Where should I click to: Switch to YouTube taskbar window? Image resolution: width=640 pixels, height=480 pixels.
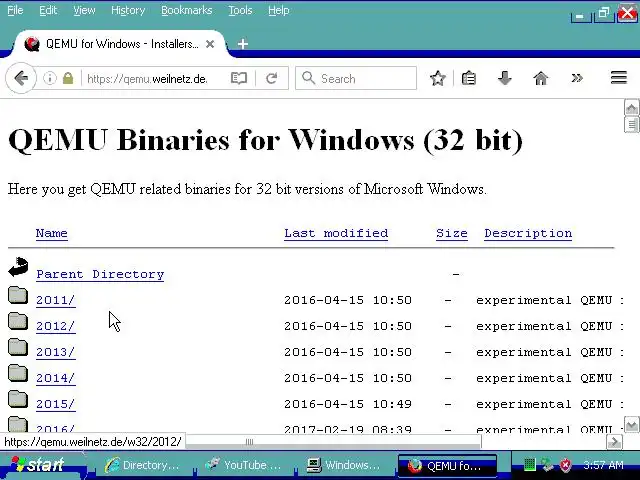point(244,465)
